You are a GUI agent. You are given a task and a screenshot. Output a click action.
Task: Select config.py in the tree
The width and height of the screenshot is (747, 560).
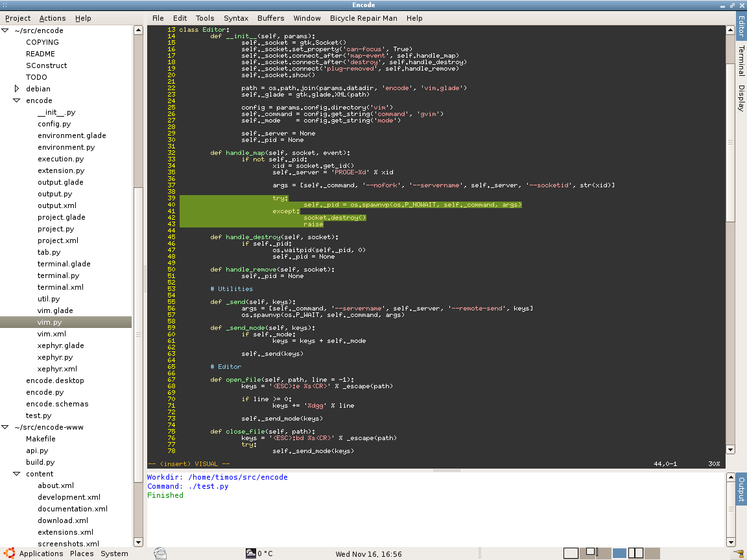54,124
